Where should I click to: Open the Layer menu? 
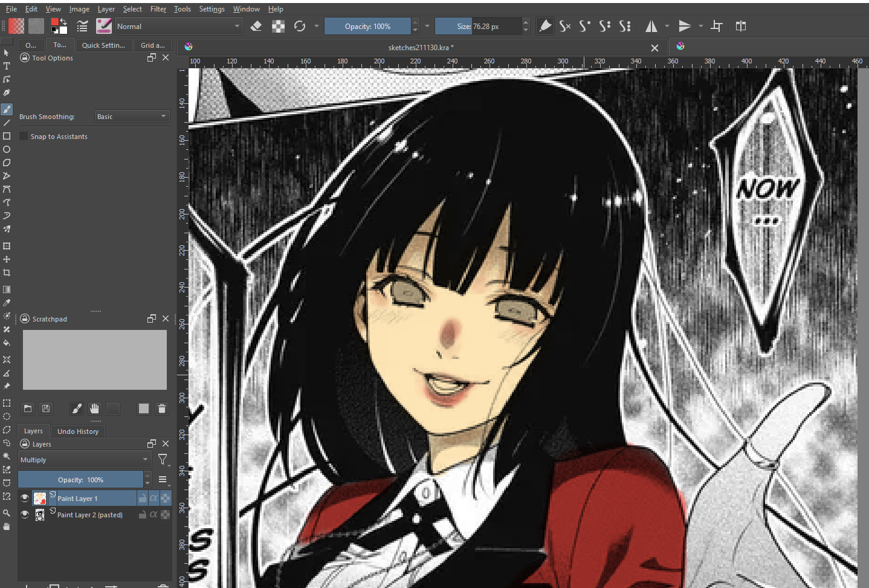pyautogui.click(x=106, y=9)
